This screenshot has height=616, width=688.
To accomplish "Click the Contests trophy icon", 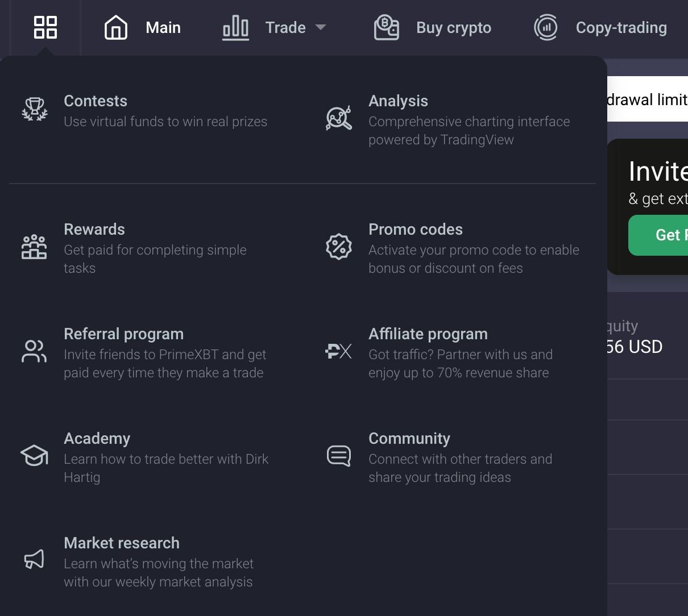I will coord(35,109).
